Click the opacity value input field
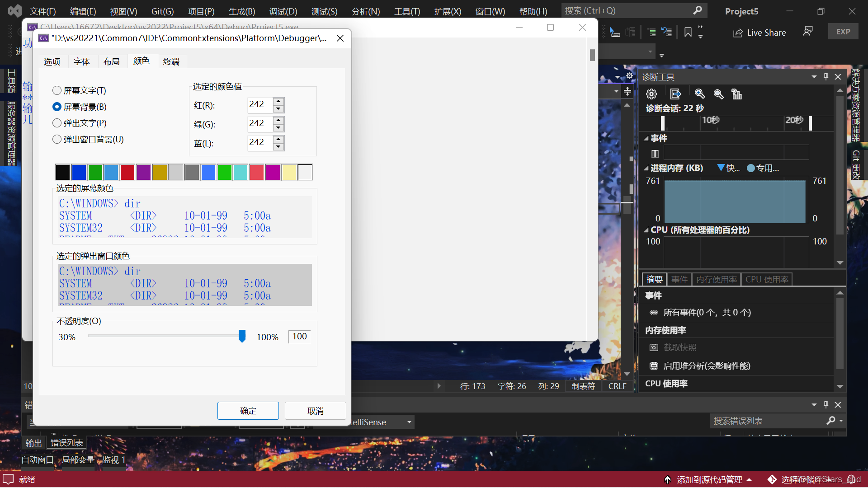This screenshot has height=488, width=868. click(x=299, y=337)
